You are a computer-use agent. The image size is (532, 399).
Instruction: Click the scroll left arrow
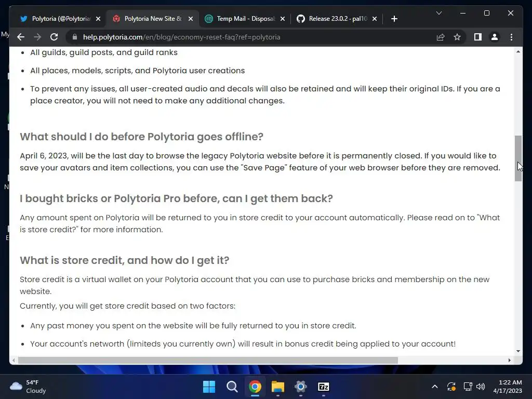(14, 360)
